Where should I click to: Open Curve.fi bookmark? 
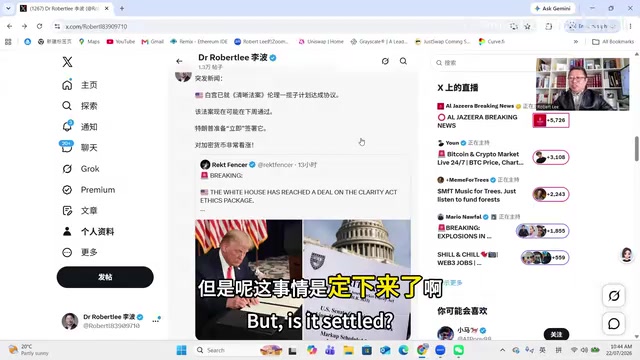[492, 42]
